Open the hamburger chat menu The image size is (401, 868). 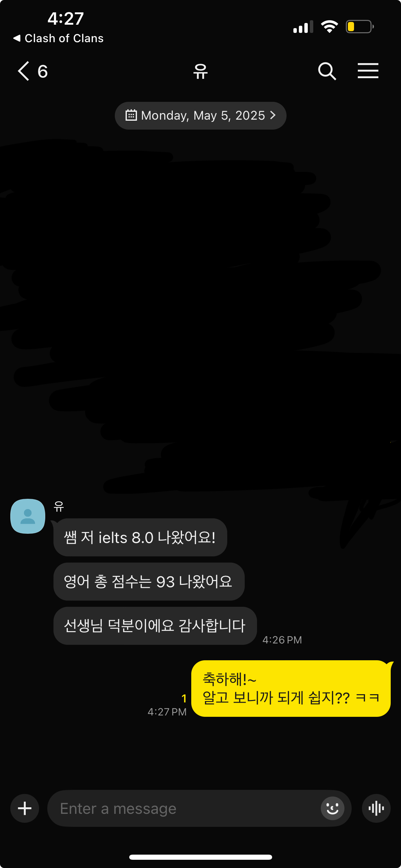[x=368, y=71]
